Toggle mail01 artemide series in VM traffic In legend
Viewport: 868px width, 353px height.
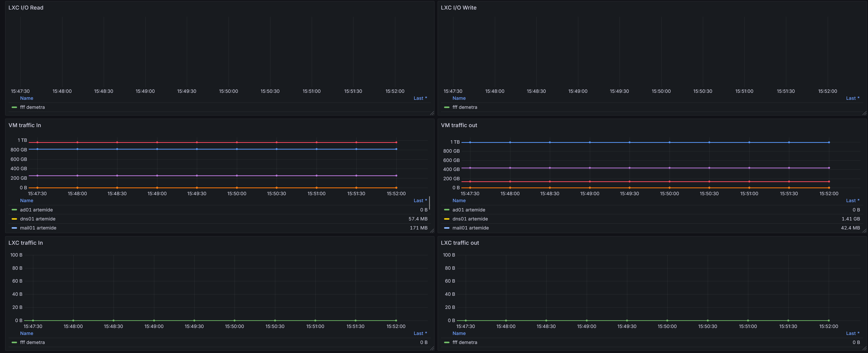pyautogui.click(x=38, y=228)
